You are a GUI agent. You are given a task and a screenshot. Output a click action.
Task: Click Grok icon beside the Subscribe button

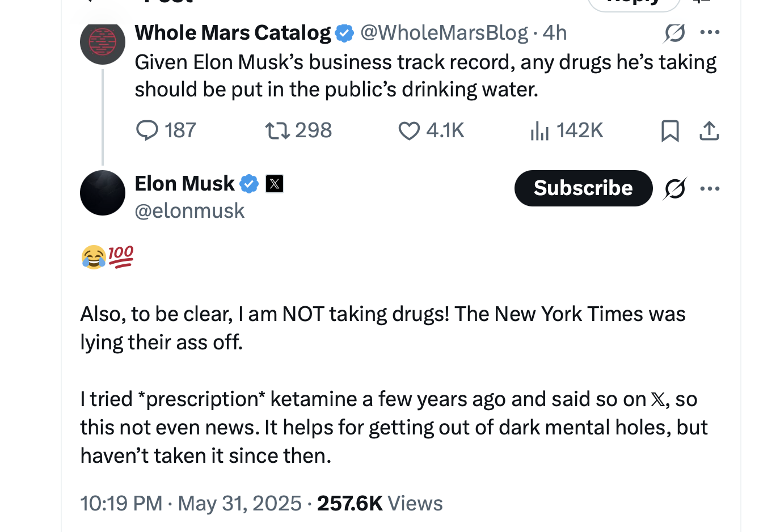click(674, 188)
